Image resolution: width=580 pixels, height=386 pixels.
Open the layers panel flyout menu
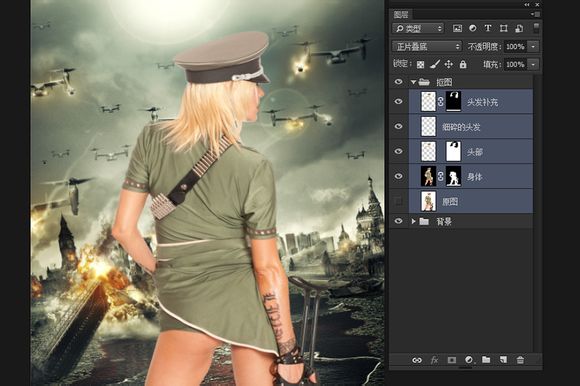(x=535, y=14)
